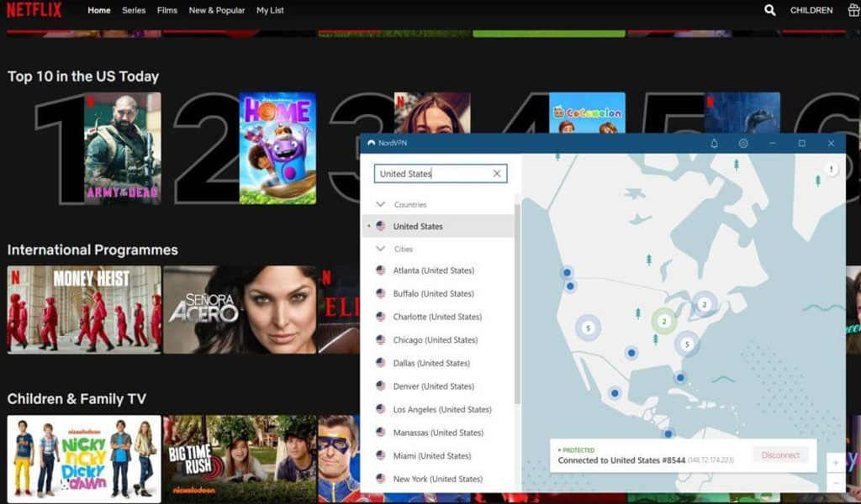Open Money Heist thumbnail
861x504 pixels.
pos(84,310)
